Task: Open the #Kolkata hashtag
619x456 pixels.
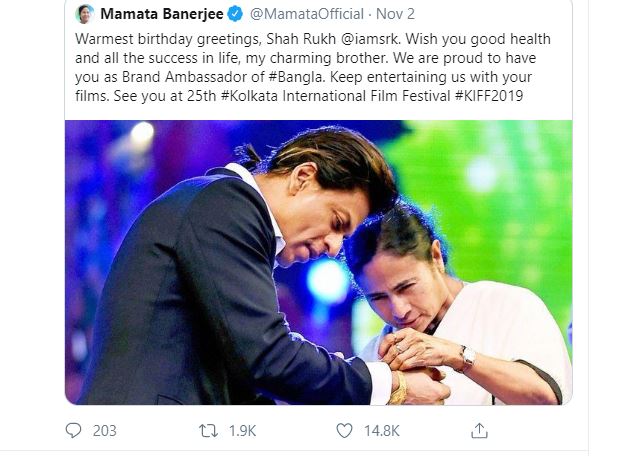Action: 249,96
